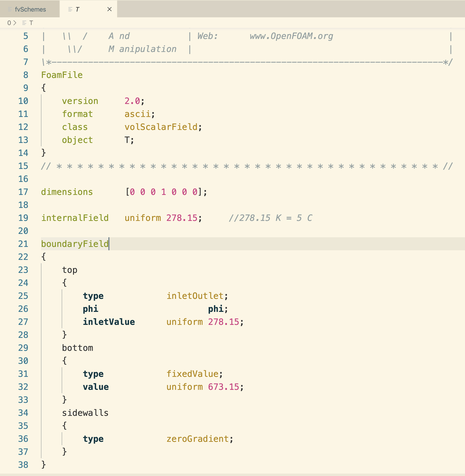465x476 pixels.
Task: Click the dimensions keyword on line 17
Action: (67, 192)
